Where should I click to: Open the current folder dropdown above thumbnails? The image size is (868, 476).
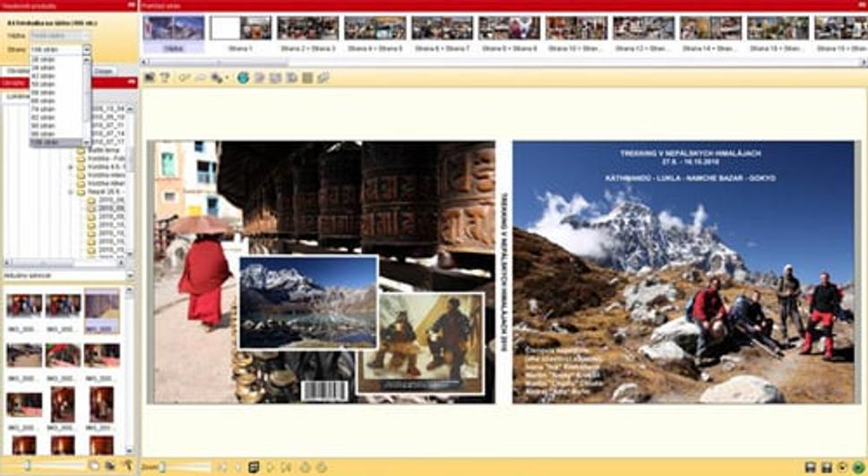(x=130, y=275)
